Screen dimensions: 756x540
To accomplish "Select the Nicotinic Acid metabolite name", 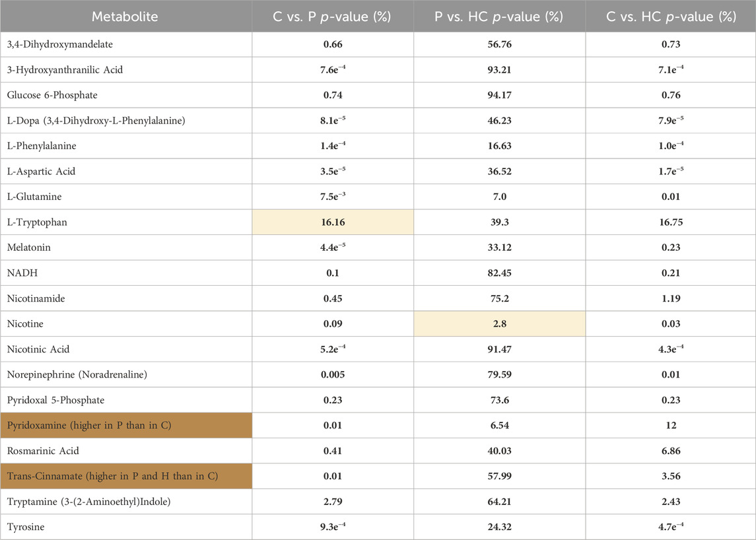I will click(x=38, y=349).
